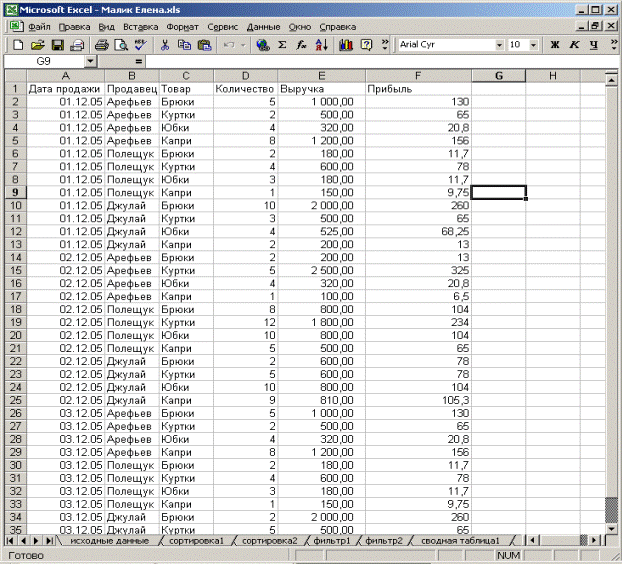Launch the Chart Wizard icon
The image size is (622, 564).
[346, 45]
